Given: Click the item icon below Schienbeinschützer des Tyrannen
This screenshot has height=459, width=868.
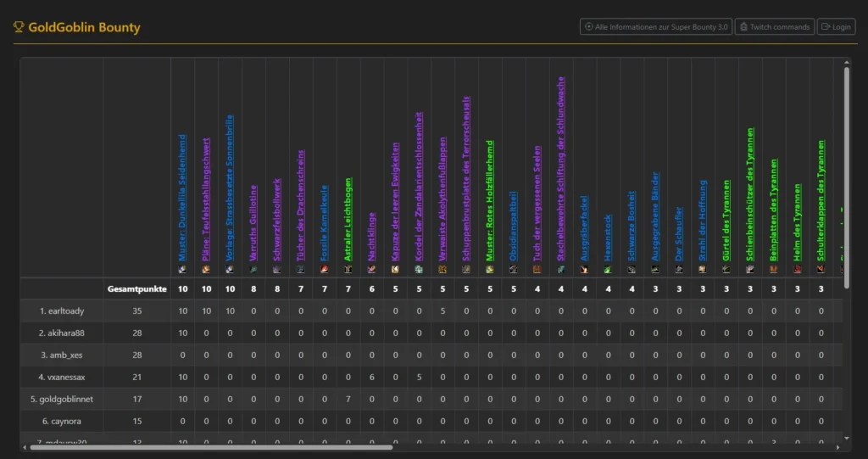Looking at the screenshot, I should coord(749,270).
